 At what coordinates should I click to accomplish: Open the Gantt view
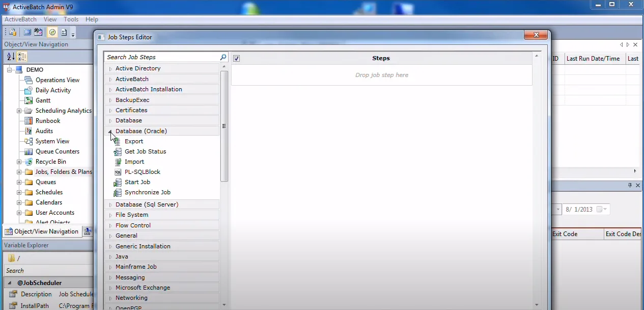[43, 100]
